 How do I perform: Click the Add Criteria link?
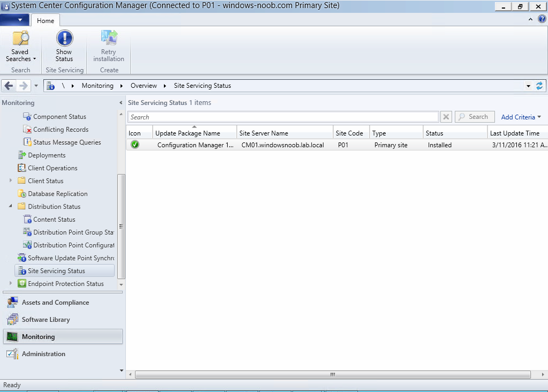click(521, 117)
